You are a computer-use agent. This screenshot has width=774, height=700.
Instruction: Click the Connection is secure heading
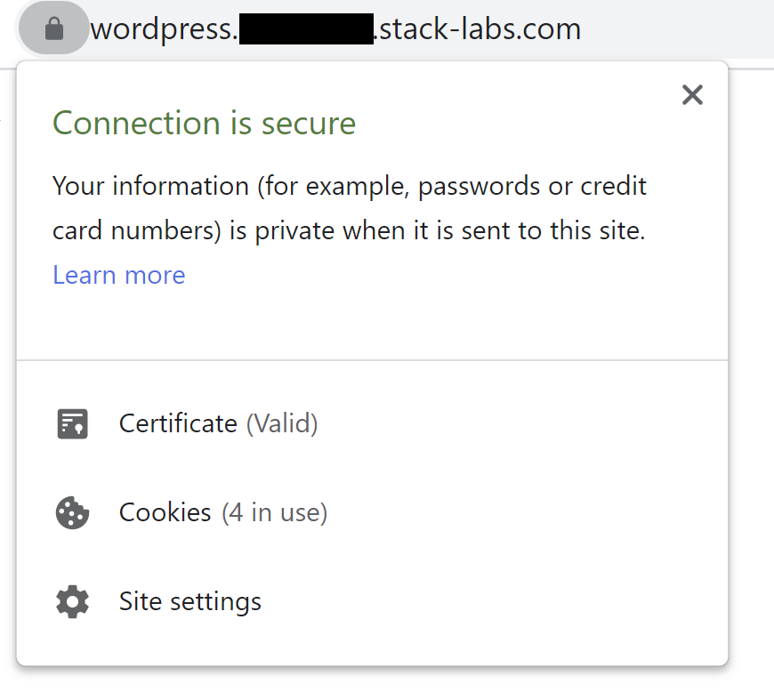tap(204, 123)
